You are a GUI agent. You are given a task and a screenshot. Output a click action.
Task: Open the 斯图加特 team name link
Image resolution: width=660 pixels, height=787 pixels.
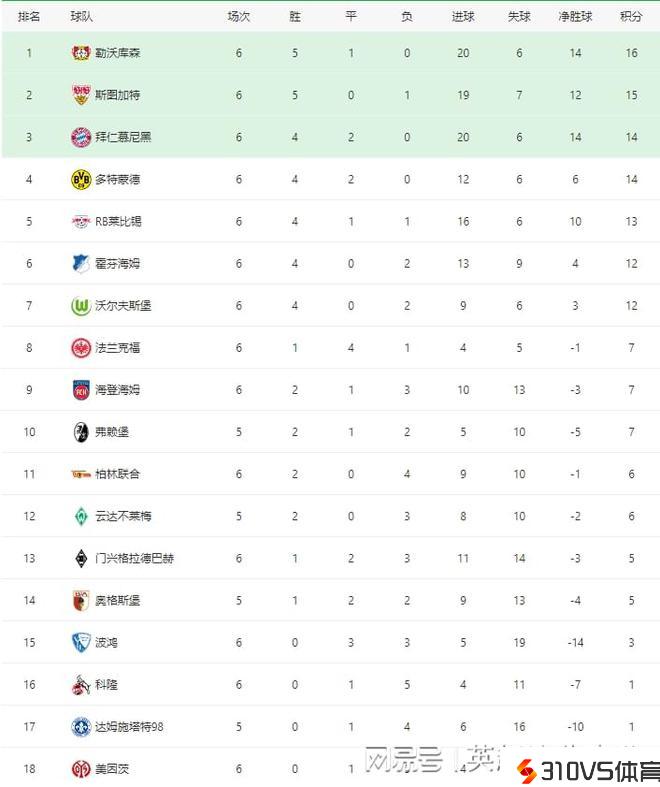pos(117,95)
